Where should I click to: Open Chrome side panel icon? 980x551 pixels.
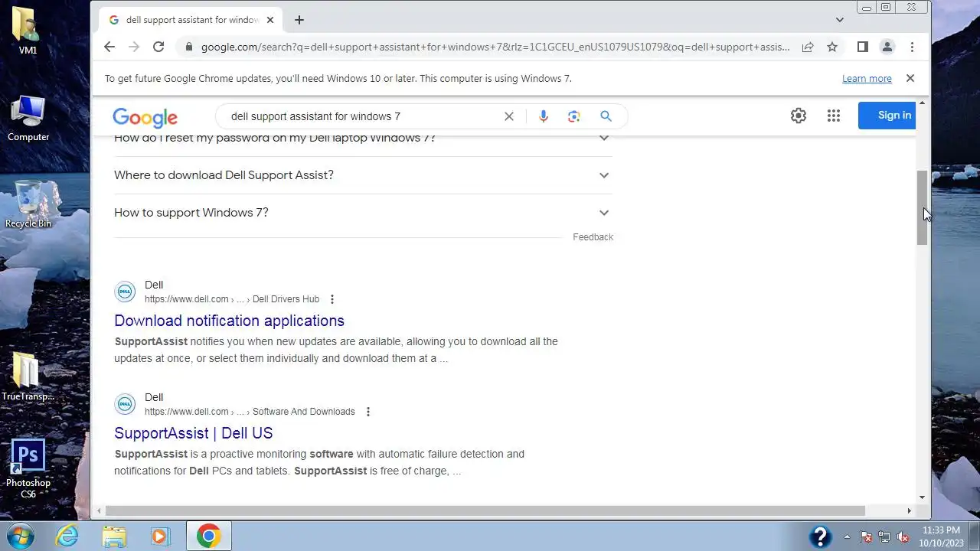click(x=862, y=47)
